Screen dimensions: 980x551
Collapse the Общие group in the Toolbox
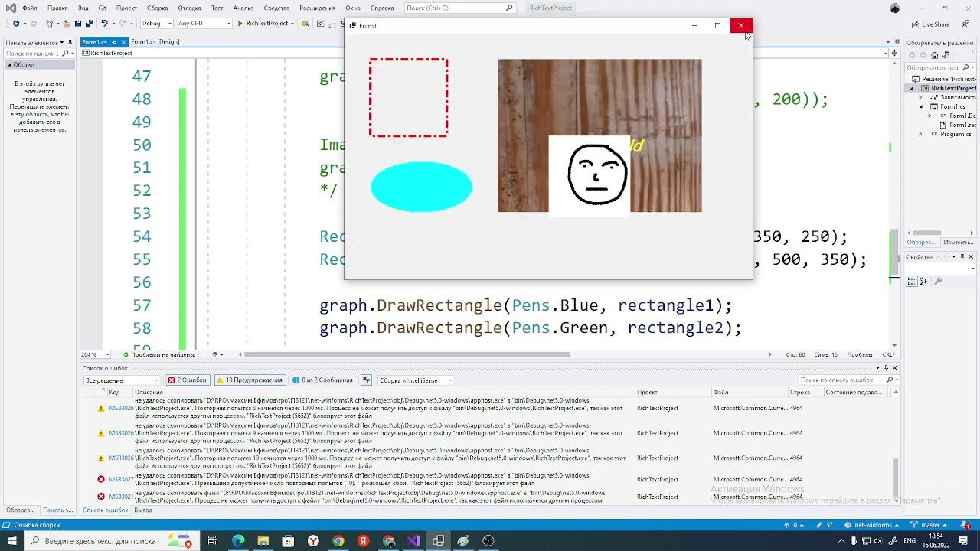(x=9, y=65)
